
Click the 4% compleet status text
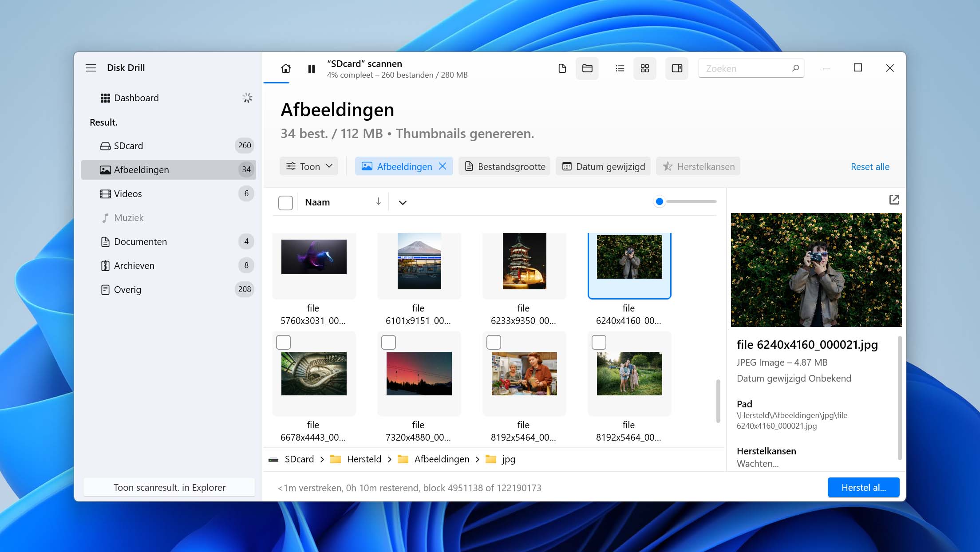(397, 75)
